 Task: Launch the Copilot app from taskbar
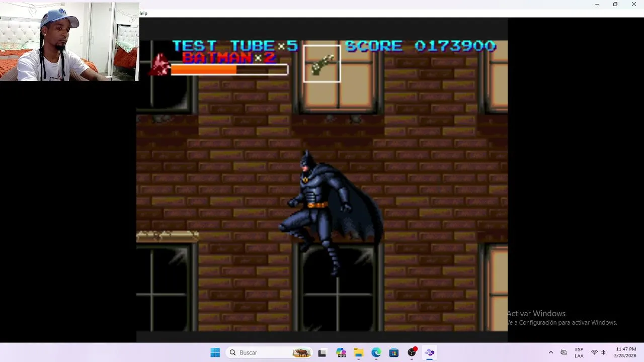(341, 352)
